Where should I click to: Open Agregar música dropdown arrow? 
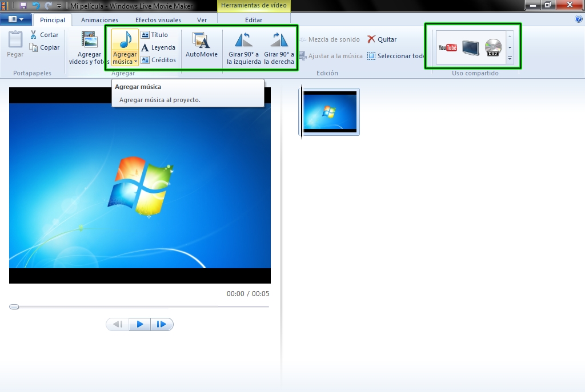pos(136,62)
